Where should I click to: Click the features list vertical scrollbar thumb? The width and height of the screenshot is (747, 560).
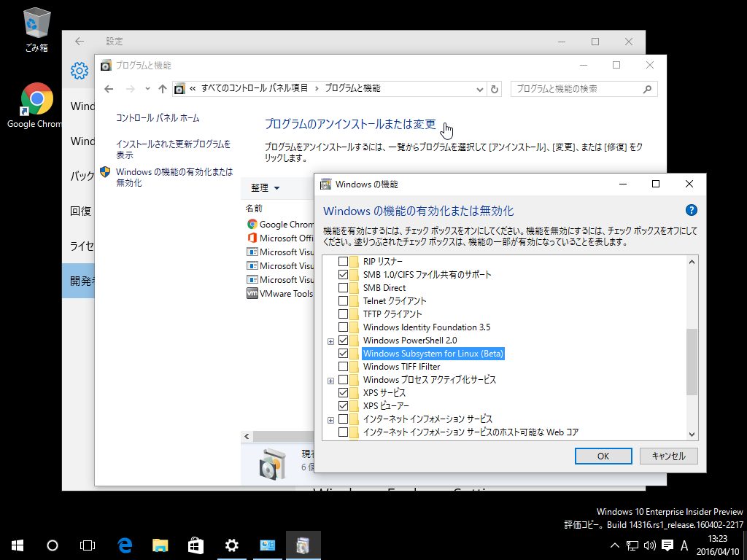[692, 362]
